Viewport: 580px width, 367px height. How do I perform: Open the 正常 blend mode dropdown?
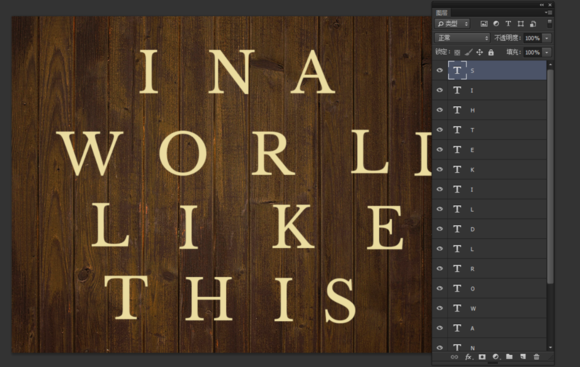(462, 38)
